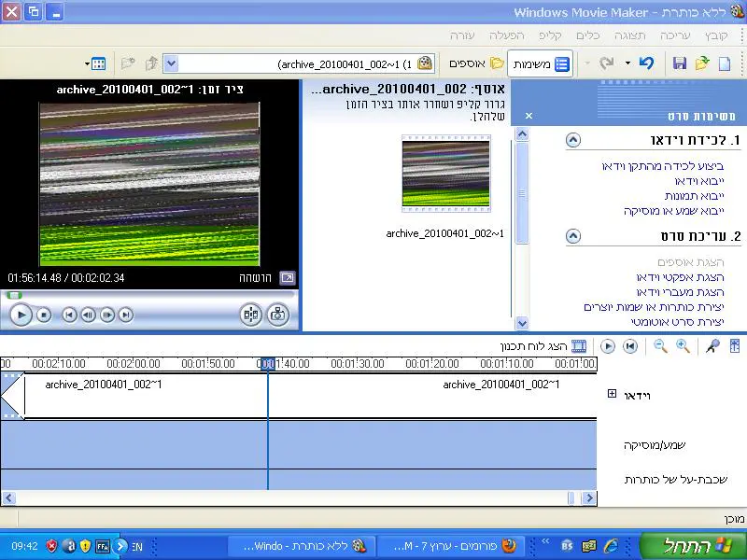
Task: Switch the preview to full screen
Action: [287, 277]
